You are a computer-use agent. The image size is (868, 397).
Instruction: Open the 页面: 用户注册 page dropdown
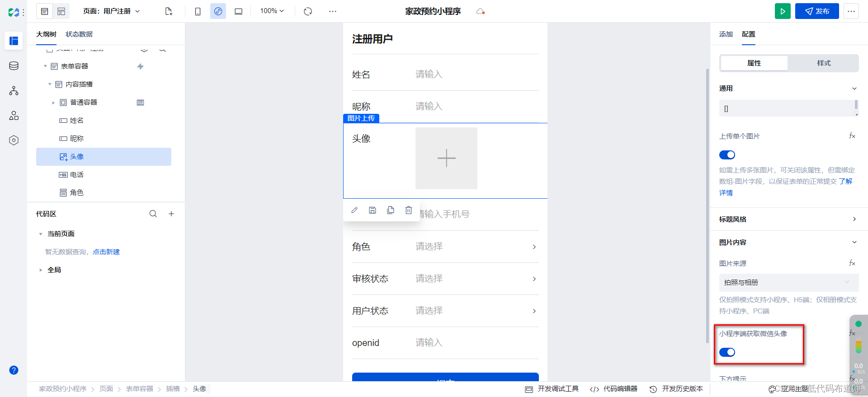[x=111, y=11]
